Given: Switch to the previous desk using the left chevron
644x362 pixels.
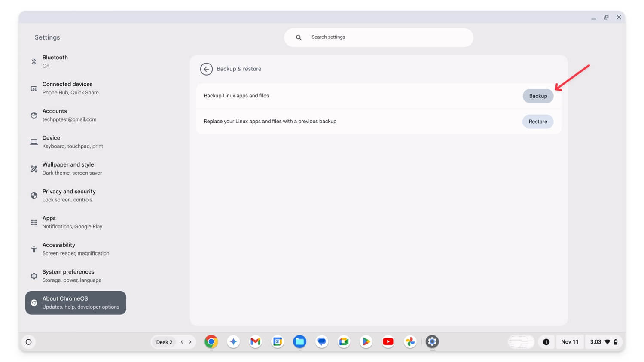Looking at the screenshot, I should [182, 342].
